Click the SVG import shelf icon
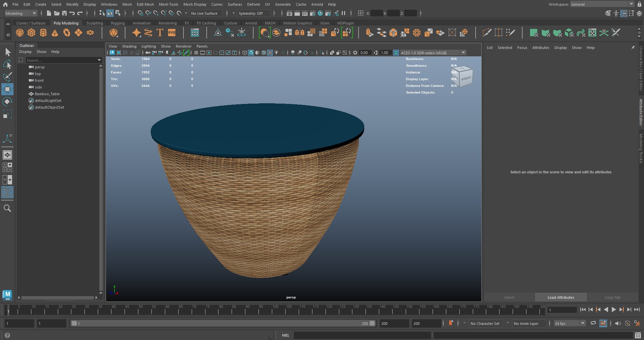The image size is (644, 340). point(172,33)
